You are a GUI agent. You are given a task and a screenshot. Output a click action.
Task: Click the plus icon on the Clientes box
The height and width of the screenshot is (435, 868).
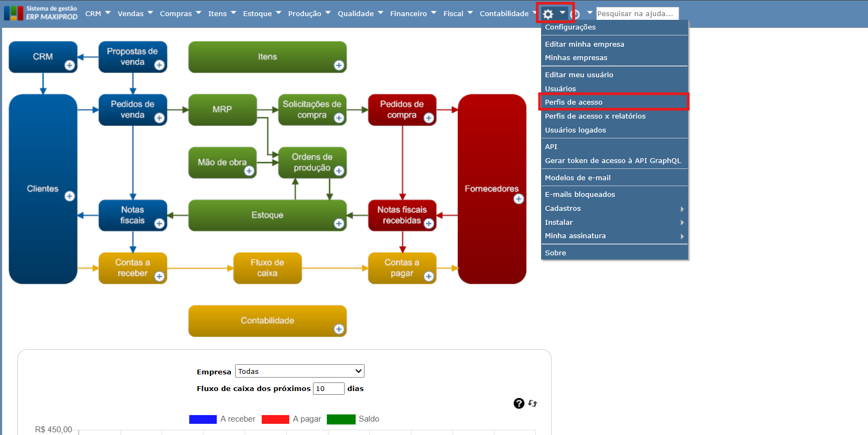[69, 196]
